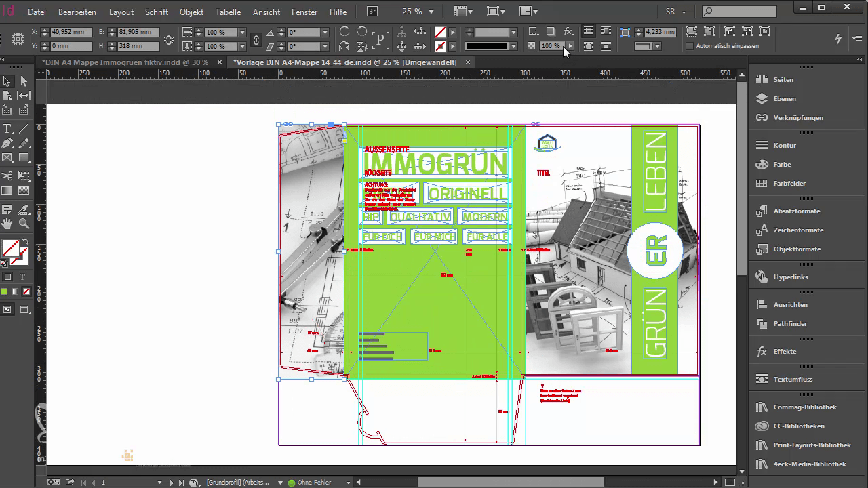This screenshot has width=868, height=488.
Task: Select the Line tool
Action: pos(24,128)
